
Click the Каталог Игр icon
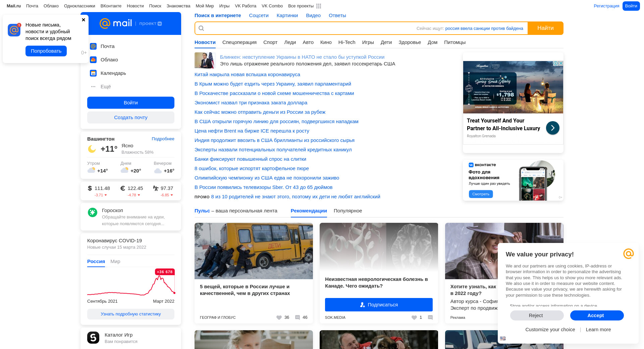tap(93, 338)
